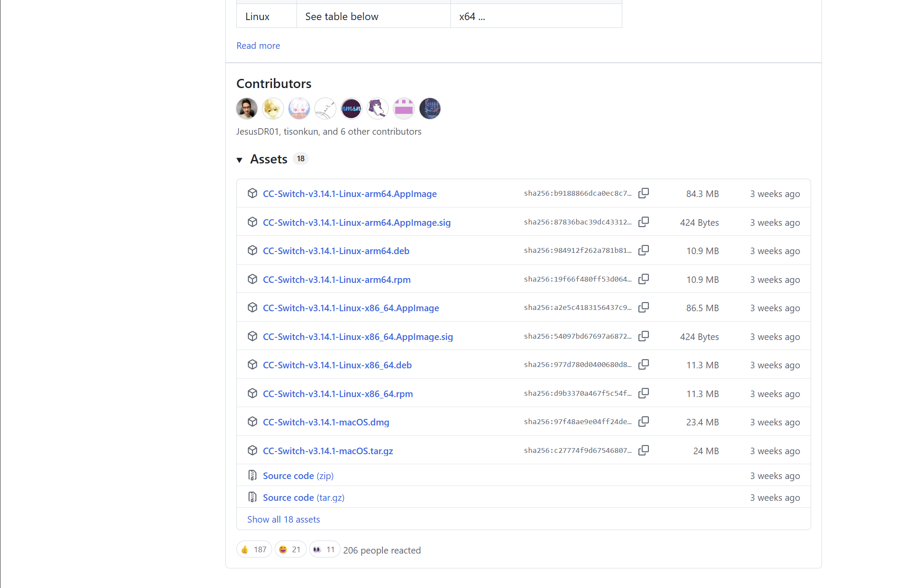Screen dimensions: 914x588
Task: Open the dark 'nmsn' contributor avatar
Action: pyautogui.click(x=351, y=109)
